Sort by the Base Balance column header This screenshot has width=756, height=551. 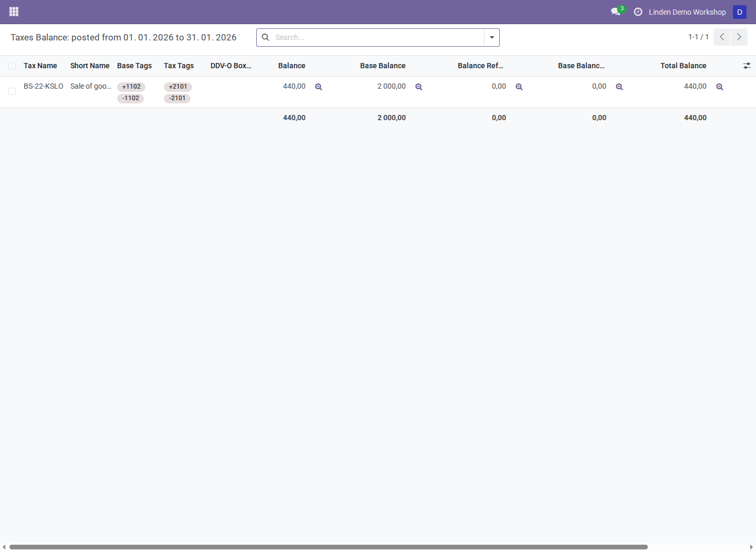383,66
